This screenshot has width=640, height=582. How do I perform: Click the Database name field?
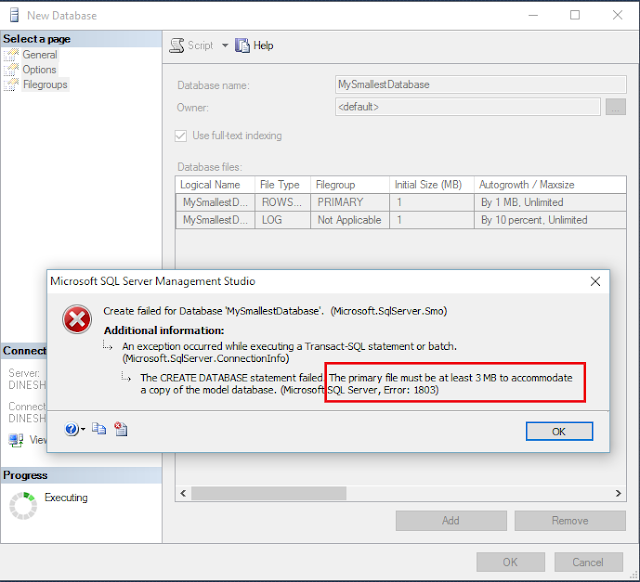[480, 84]
